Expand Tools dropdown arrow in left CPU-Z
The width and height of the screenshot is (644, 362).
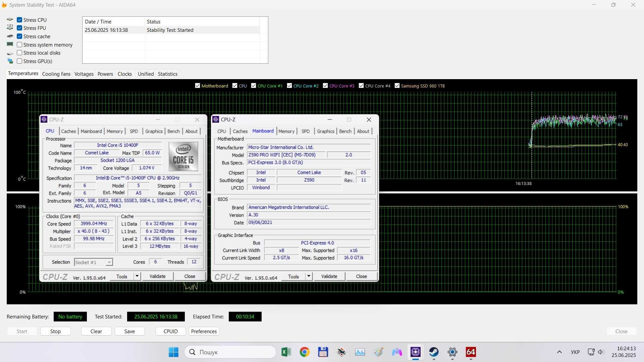(137, 276)
